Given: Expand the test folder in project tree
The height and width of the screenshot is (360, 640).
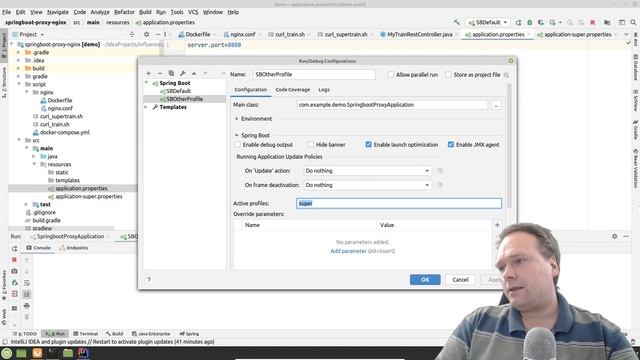Looking at the screenshot, I should coord(27,204).
